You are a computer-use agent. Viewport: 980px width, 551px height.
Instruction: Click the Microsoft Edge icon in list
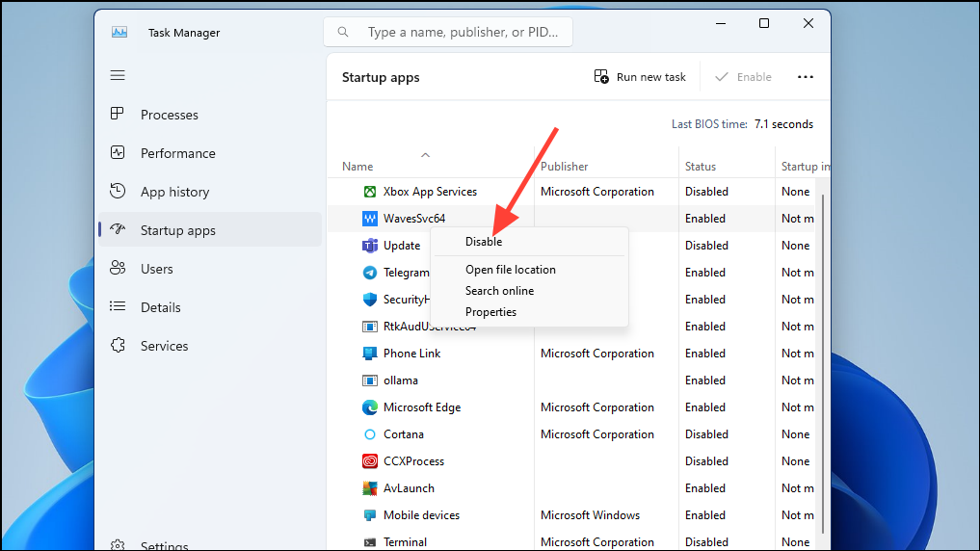point(370,407)
